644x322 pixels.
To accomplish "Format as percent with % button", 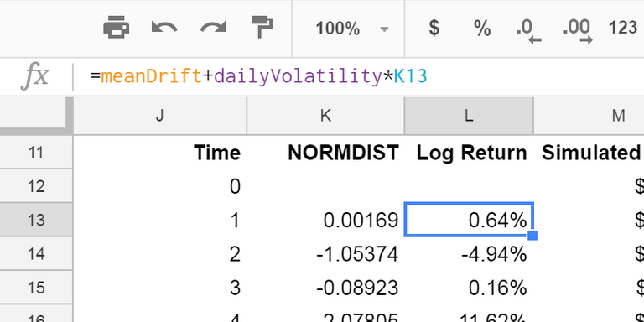I will coord(482,29).
